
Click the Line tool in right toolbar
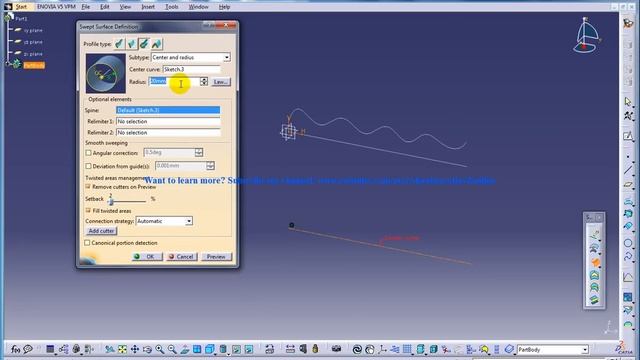[628, 169]
